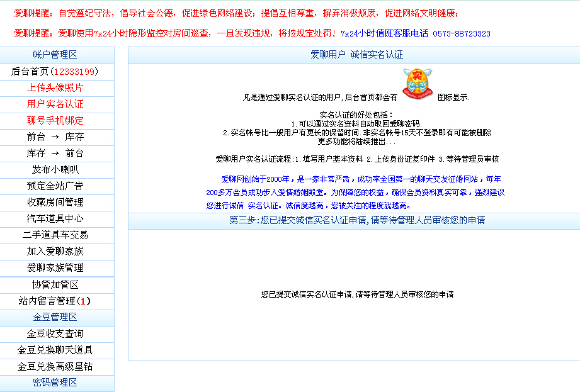Go to 预定全站广告
580x392 pixels.
tap(55, 186)
